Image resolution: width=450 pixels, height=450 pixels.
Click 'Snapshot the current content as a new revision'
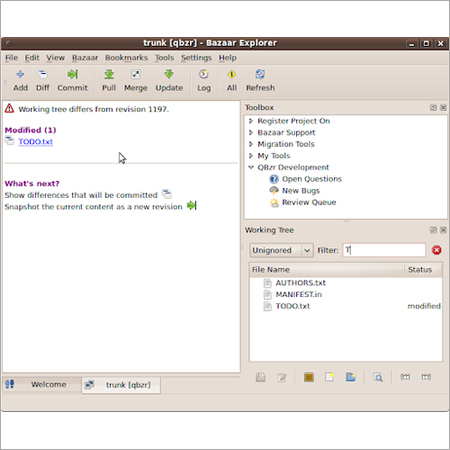93,207
